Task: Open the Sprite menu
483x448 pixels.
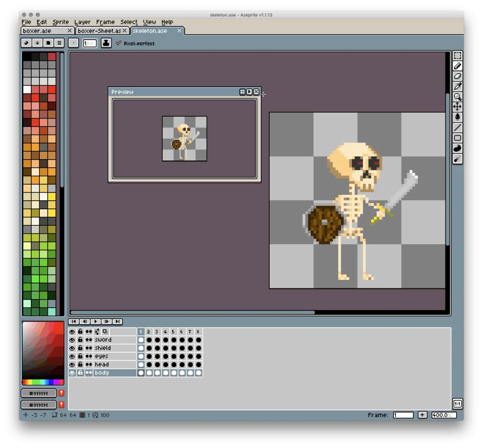Action: click(x=60, y=22)
